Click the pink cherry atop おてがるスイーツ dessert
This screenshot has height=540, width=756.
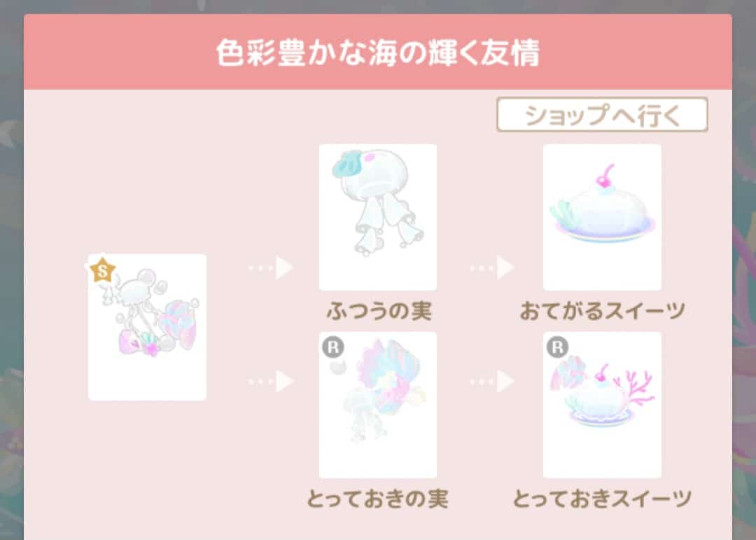(x=605, y=177)
